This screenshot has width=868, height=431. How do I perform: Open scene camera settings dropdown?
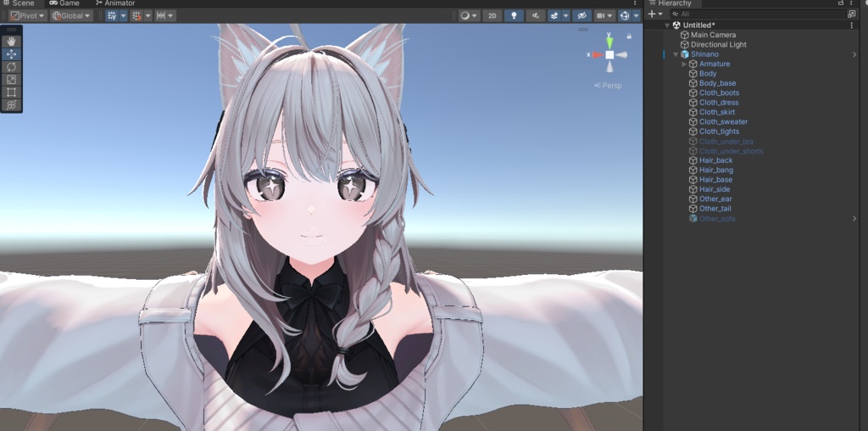point(604,15)
